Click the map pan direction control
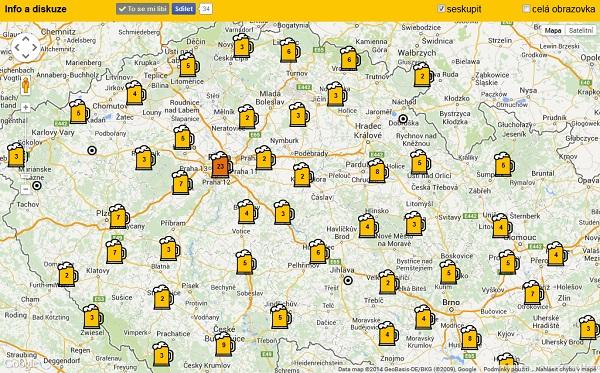Viewport: 600px width, 373px height. 26,48
